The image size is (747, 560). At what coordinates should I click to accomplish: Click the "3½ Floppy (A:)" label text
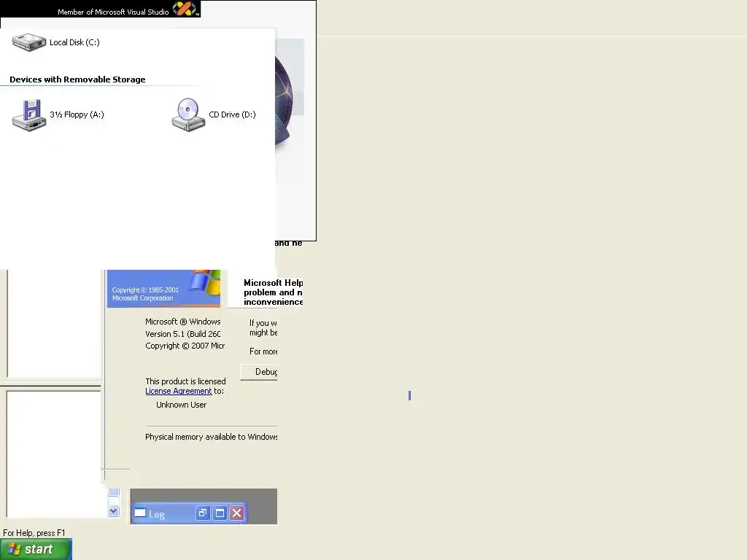pos(77,114)
